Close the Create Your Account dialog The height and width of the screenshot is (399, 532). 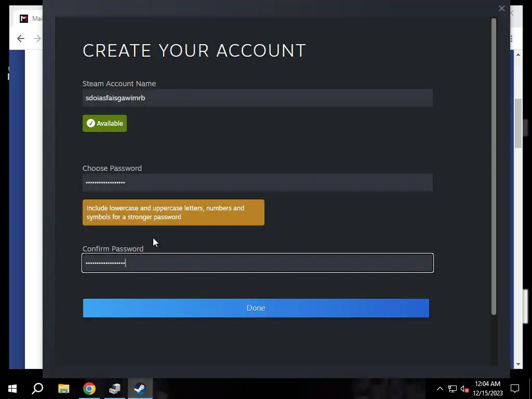(x=501, y=8)
